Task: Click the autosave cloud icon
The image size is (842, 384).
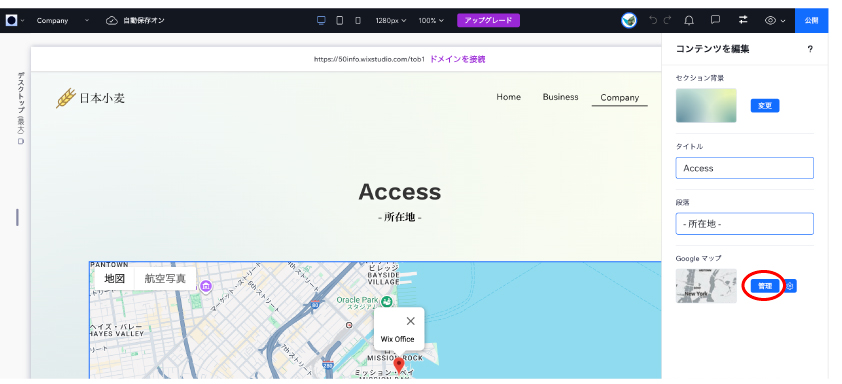Action: (112, 20)
